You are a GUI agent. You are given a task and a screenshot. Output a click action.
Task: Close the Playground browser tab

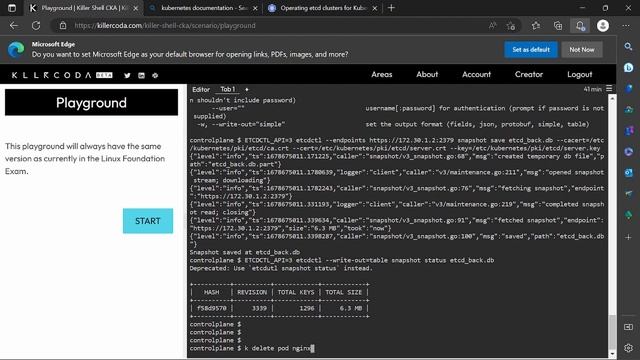click(136, 8)
